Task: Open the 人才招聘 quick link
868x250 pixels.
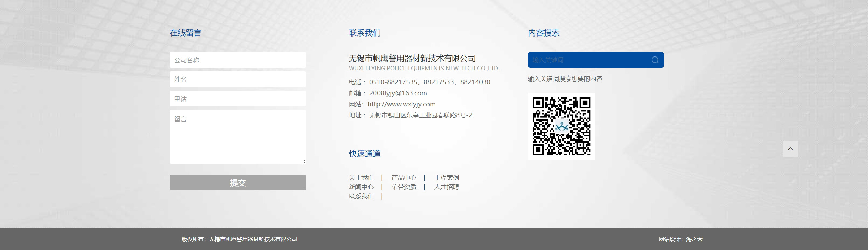Action: pyautogui.click(x=447, y=187)
